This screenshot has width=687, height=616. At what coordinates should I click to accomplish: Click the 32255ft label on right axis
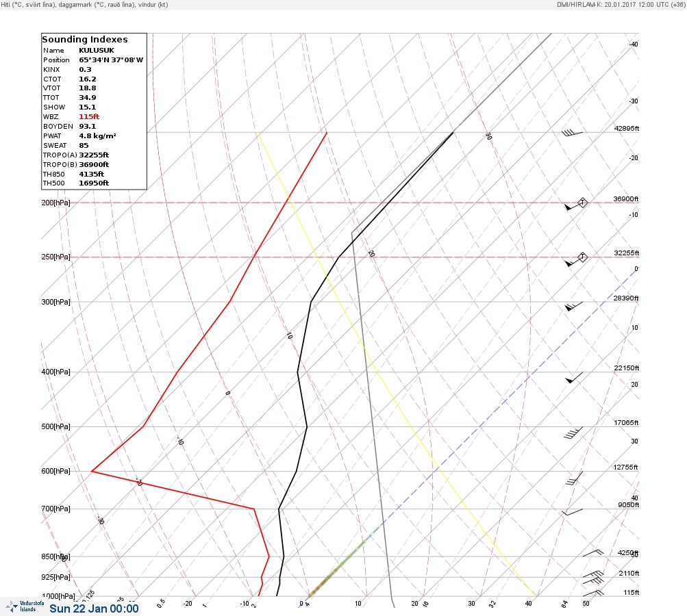[x=627, y=253]
